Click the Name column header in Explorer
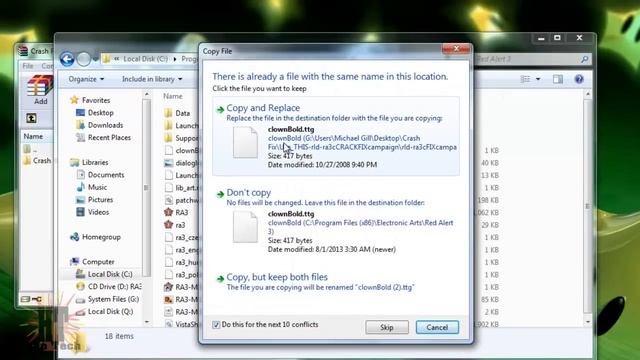 pyautogui.click(x=173, y=96)
